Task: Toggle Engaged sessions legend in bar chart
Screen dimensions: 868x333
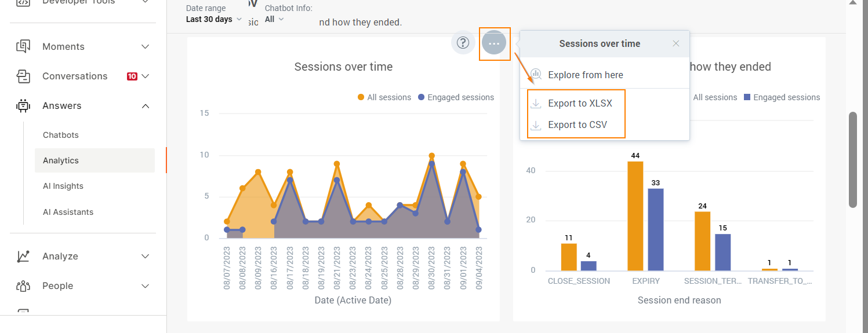Action: point(781,97)
